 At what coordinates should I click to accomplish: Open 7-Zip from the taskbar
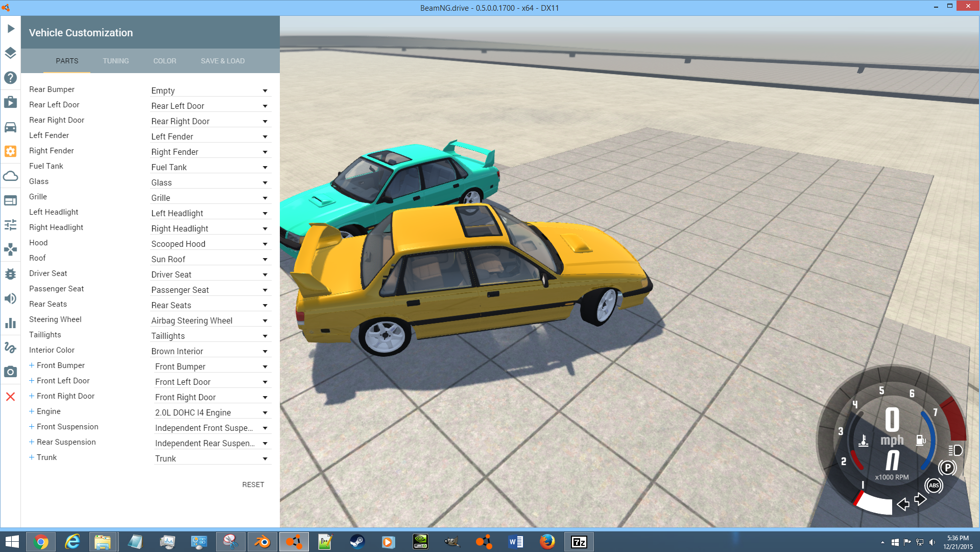pyautogui.click(x=579, y=542)
